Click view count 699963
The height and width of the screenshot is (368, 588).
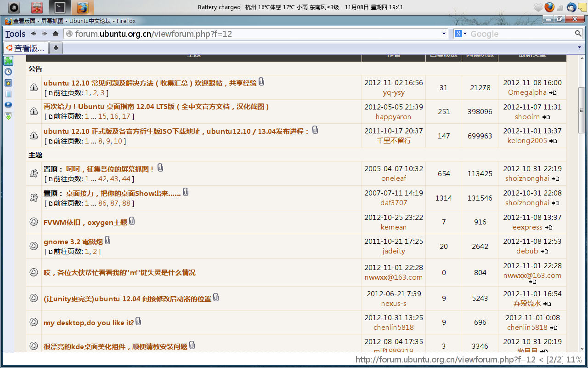click(x=480, y=136)
